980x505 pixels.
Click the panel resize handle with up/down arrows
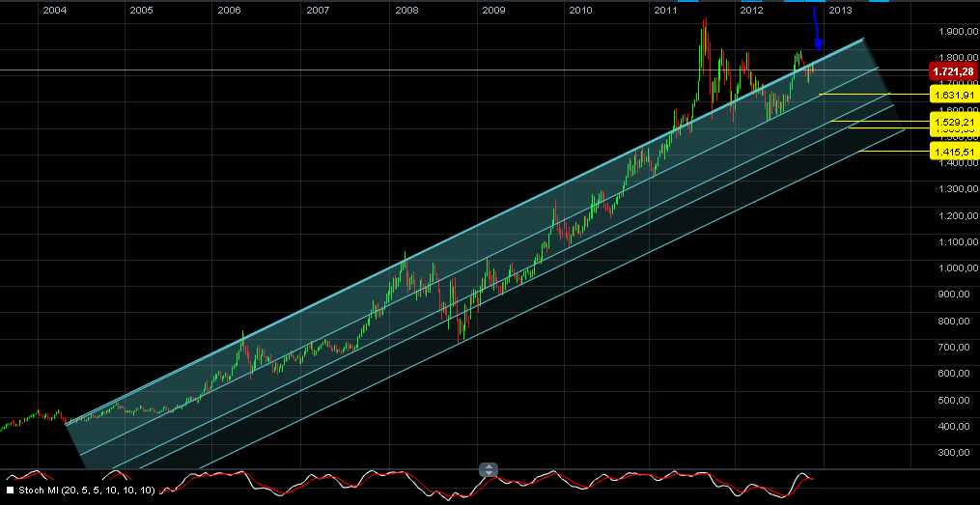pos(490,469)
